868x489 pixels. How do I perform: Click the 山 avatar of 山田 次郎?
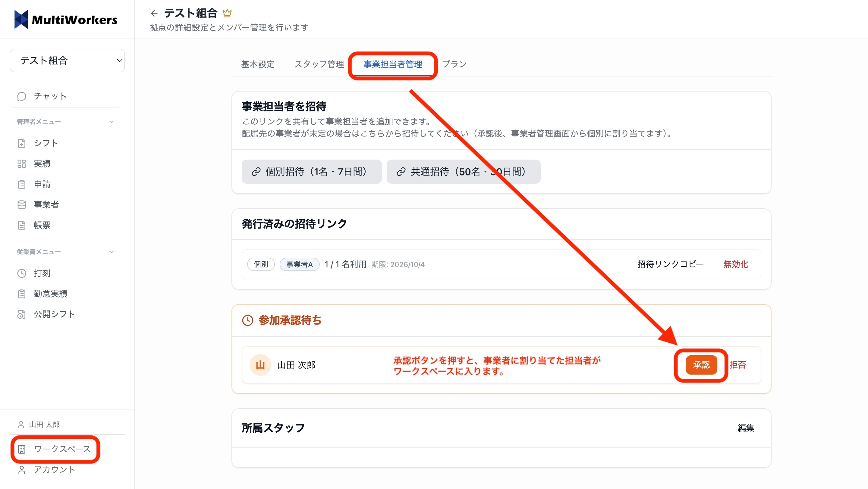click(x=260, y=365)
